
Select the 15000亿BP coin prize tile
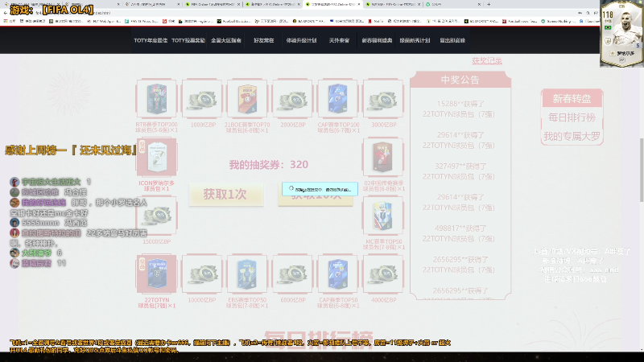tap(157, 216)
